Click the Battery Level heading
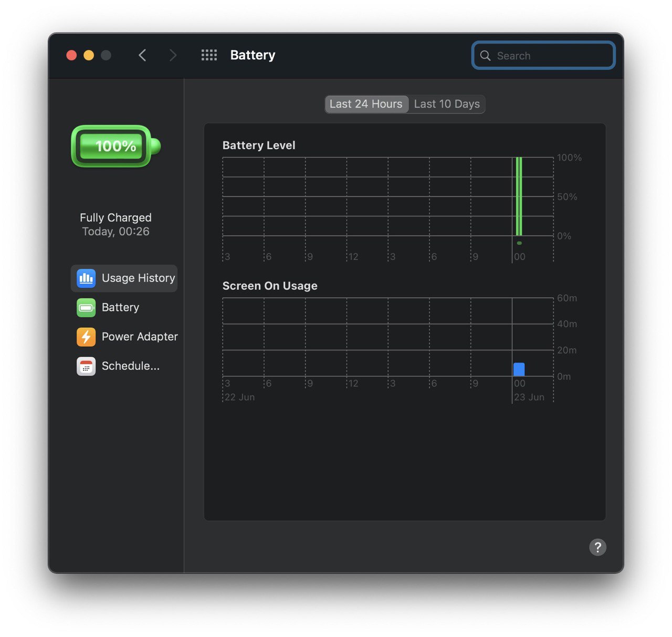Image resolution: width=672 pixels, height=637 pixels. (259, 145)
